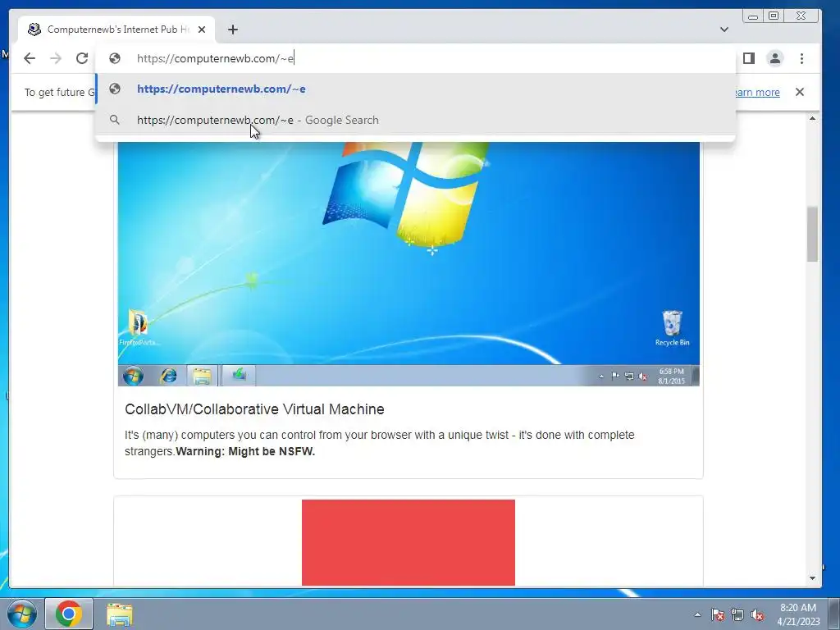Choose the bold https://computernewb.com/~e suggestion
Viewport: 840px width, 630px height.
tap(415, 89)
